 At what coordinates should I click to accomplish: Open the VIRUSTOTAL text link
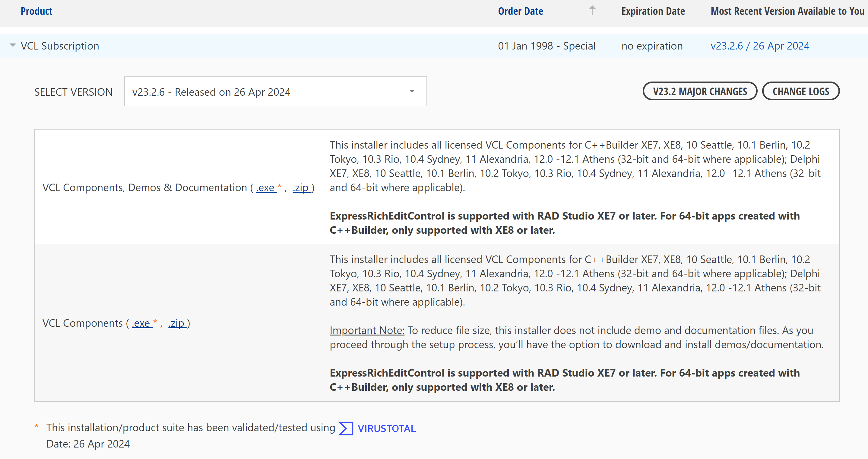[387, 428]
